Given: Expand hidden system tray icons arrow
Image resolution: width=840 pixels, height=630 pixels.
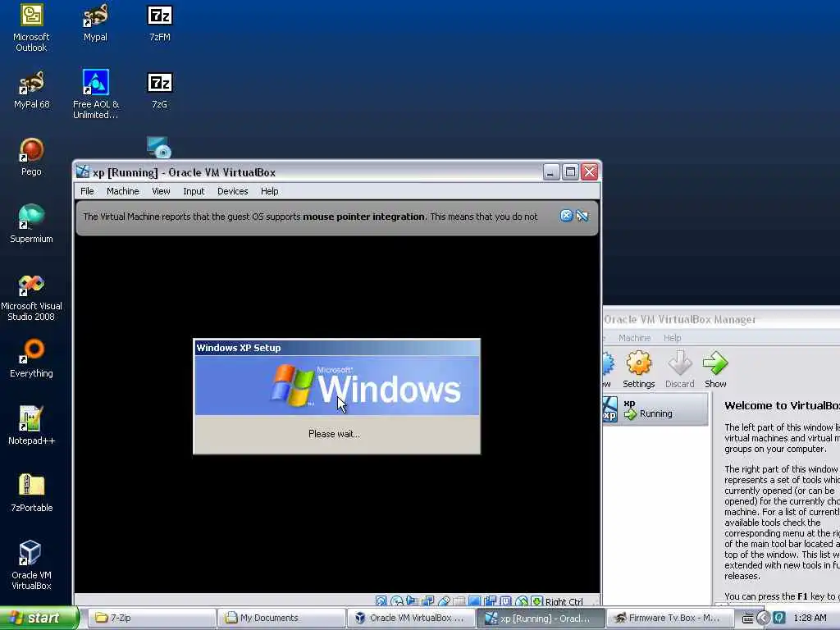Looking at the screenshot, I should coord(764,619).
